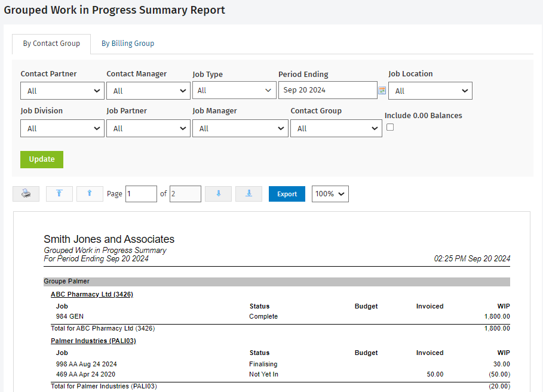Click Total for ABC Pharmacy Ltd (3426) row
Image resolution: width=543 pixels, height=392 pixels.
tap(280, 328)
